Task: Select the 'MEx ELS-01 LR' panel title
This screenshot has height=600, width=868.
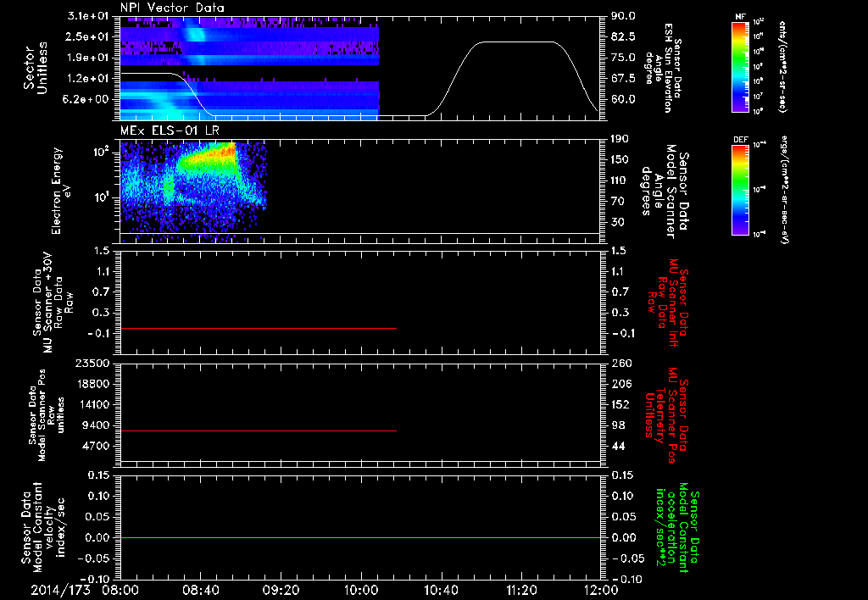Action: coord(170,131)
